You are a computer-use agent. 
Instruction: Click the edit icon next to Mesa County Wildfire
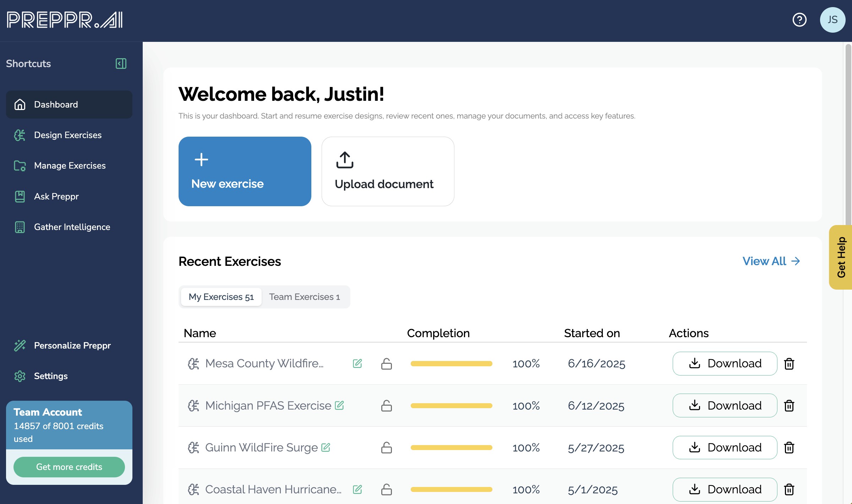point(357,363)
